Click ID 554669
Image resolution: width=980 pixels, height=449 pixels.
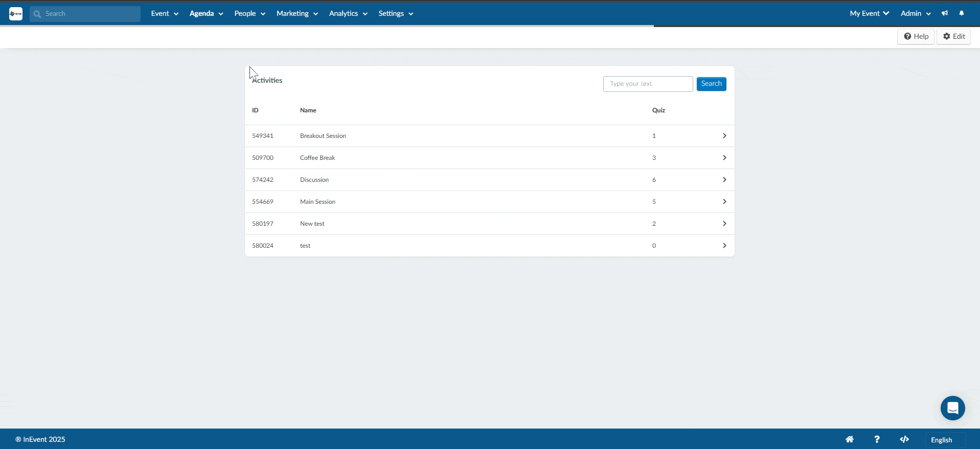[263, 202]
